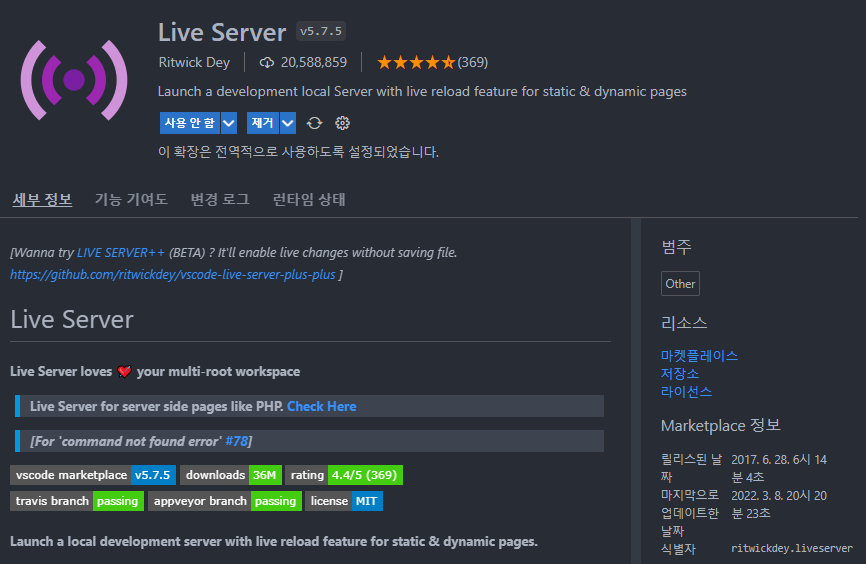Click the rating 4.4/5 (369) badge
The width and height of the screenshot is (866, 564).
(x=344, y=475)
